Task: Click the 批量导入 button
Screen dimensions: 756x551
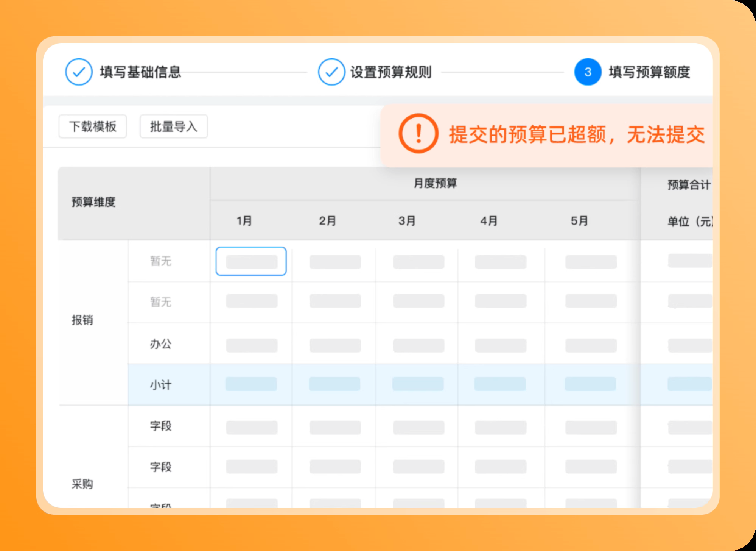Action: pyautogui.click(x=174, y=126)
